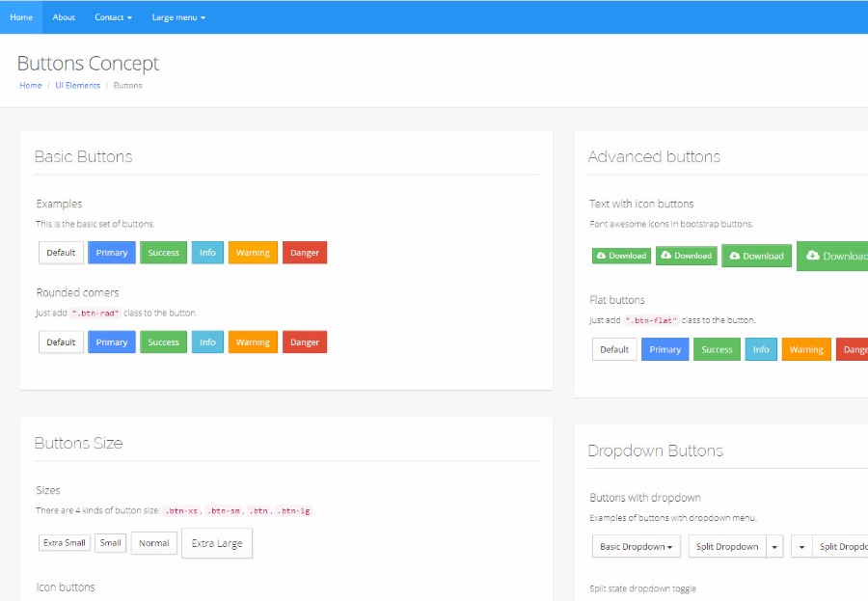This screenshot has height=601, width=868.
Task: Click the third Download button in the row
Action: tap(756, 256)
